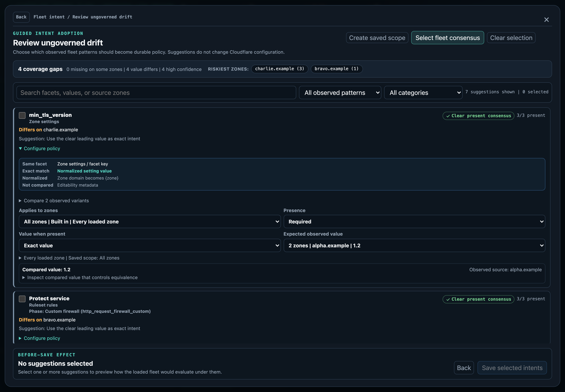Open the Presence Required dropdown
This screenshot has height=392, width=565.
point(414,222)
